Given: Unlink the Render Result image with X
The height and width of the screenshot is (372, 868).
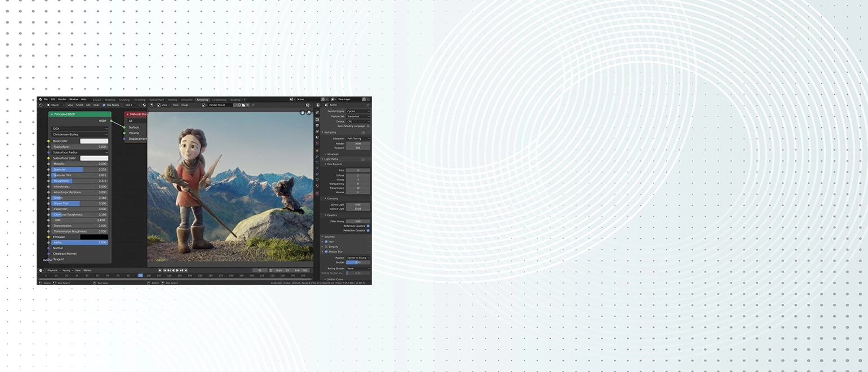Looking at the screenshot, I should 247,105.
